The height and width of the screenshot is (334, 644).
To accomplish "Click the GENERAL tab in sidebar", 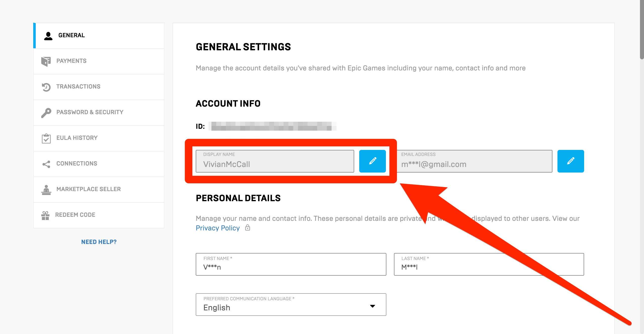I will (x=98, y=36).
